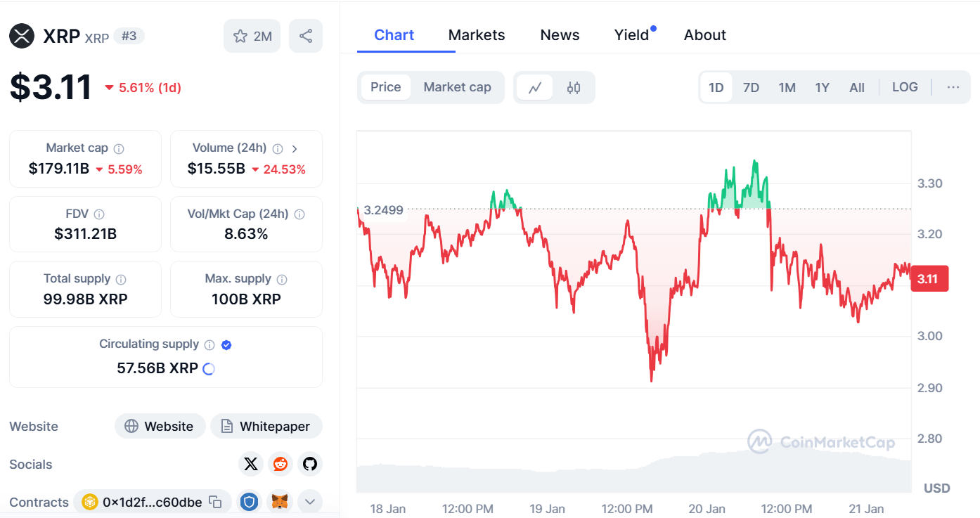
Task: Expand more contracts dropdown
Action: pyautogui.click(x=310, y=502)
